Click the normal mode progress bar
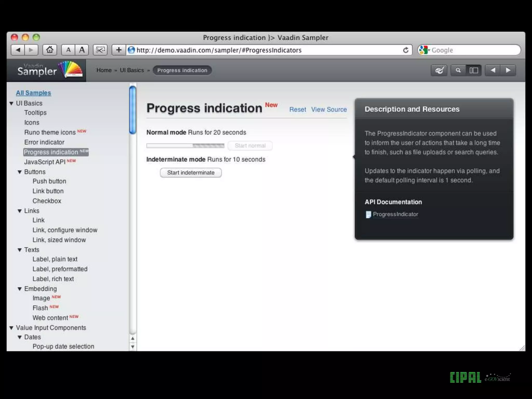Image resolution: width=532 pixels, height=399 pixels. 185,146
